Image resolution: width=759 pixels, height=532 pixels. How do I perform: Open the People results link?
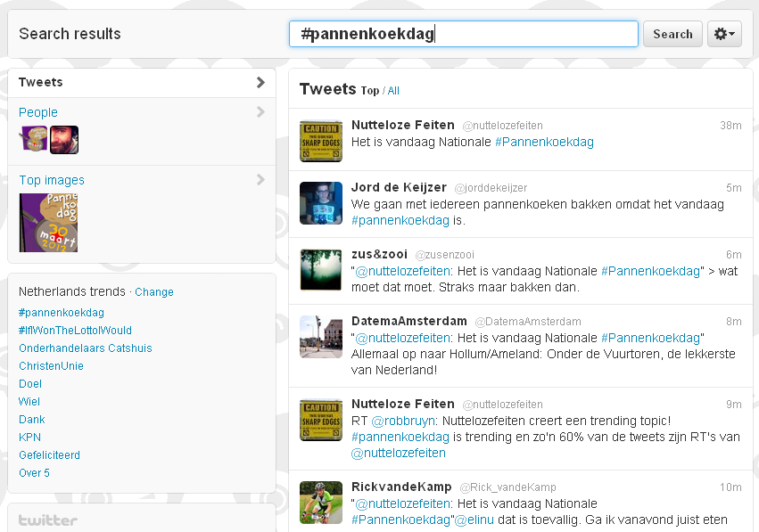(38, 112)
